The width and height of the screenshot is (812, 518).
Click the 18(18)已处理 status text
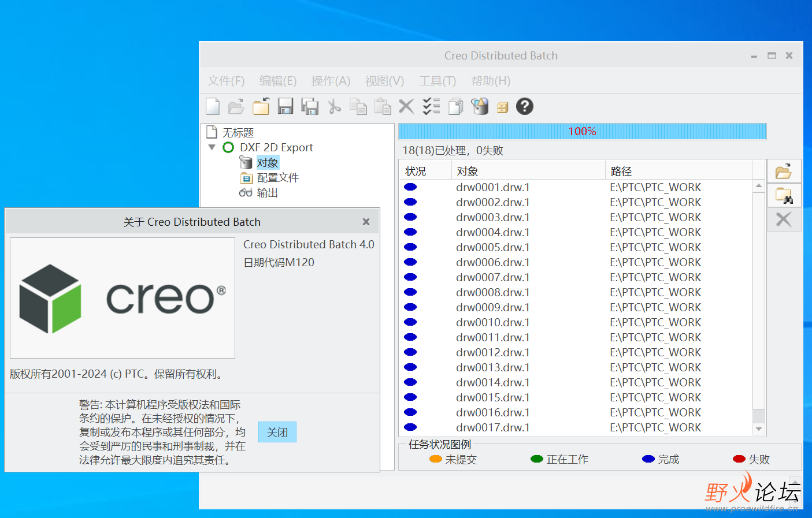(453, 151)
